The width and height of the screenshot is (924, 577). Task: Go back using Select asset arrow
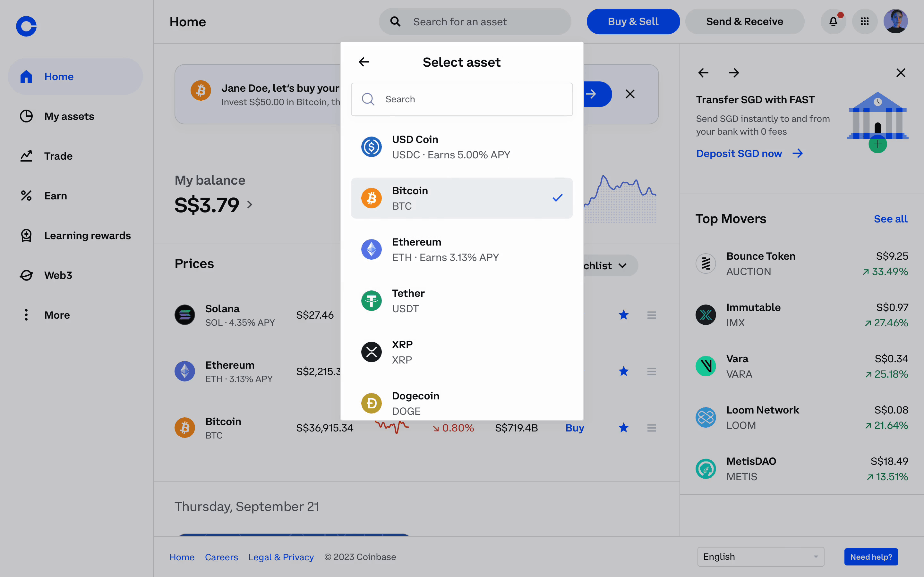click(364, 62)
